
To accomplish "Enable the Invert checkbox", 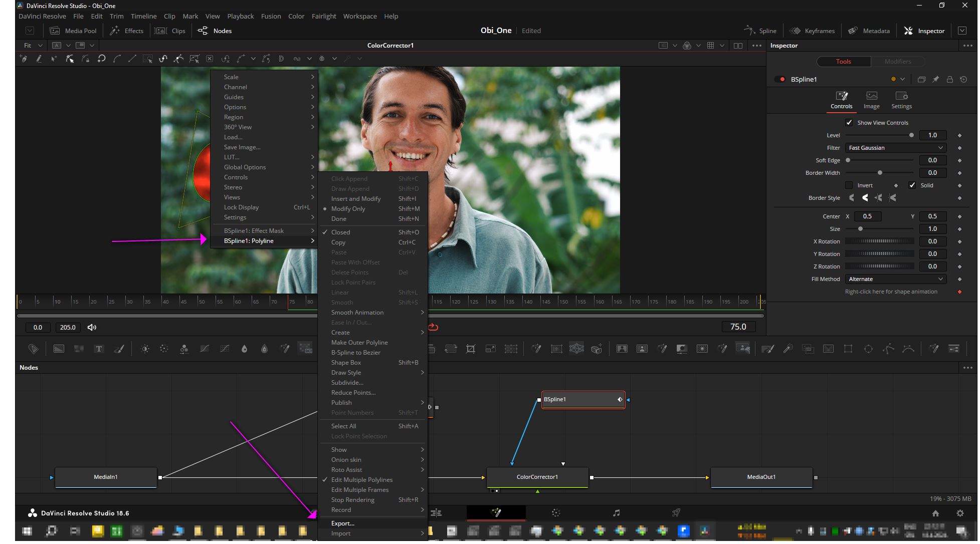I will tap(849, 185).
